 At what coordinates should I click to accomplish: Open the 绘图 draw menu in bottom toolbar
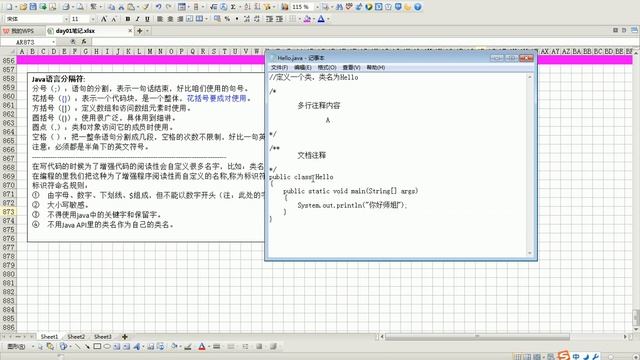[16, 347]
